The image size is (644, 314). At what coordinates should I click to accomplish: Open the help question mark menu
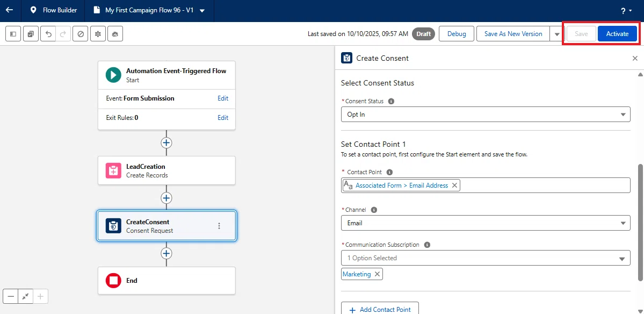point(626,11)
